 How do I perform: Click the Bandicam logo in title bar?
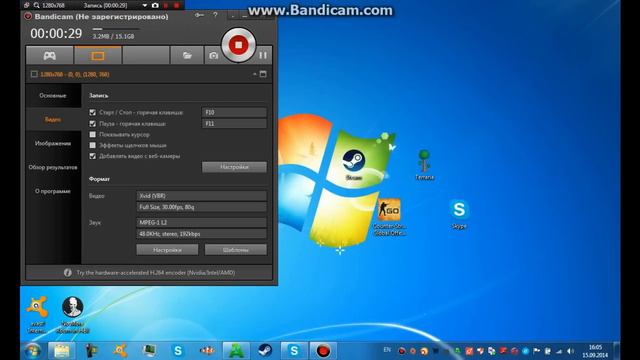28,16
